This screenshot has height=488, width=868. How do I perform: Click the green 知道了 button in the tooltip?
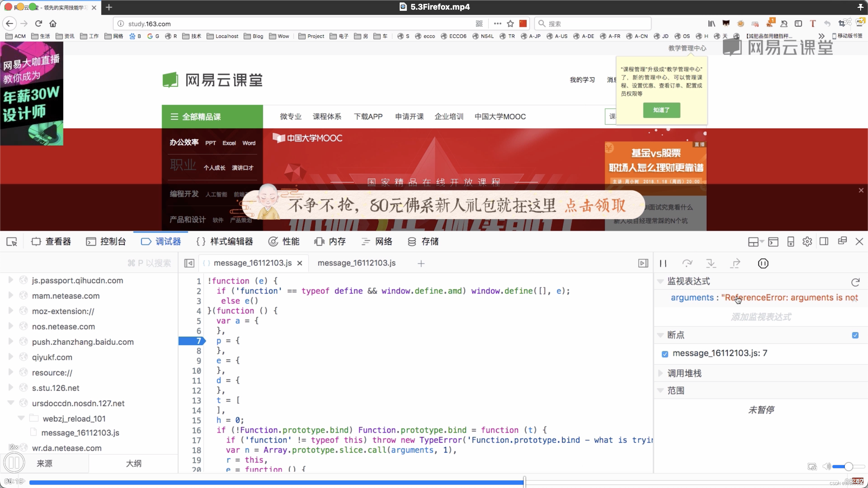(662, 110)
